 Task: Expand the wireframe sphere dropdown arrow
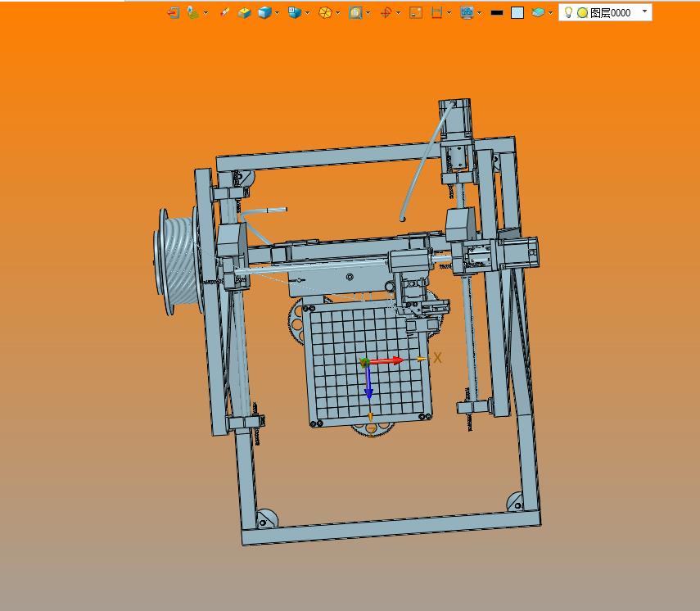pos(338,13)
